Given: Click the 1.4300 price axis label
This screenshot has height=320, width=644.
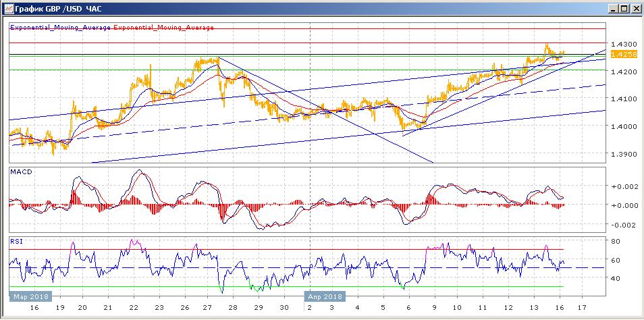Looking at the screenshot, I should [623, 44].
